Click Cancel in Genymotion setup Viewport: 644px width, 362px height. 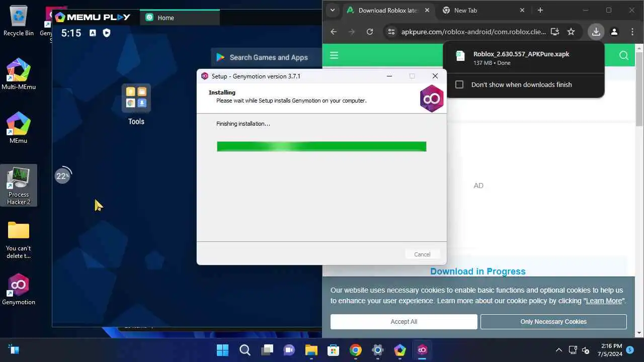pyautogui.click(x=422, y=254)
